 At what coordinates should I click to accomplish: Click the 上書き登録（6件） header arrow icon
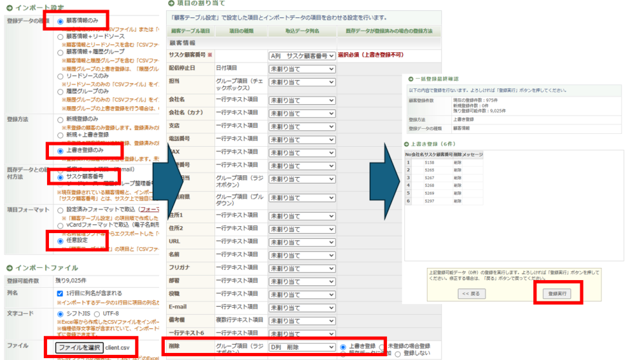(406, 144)
